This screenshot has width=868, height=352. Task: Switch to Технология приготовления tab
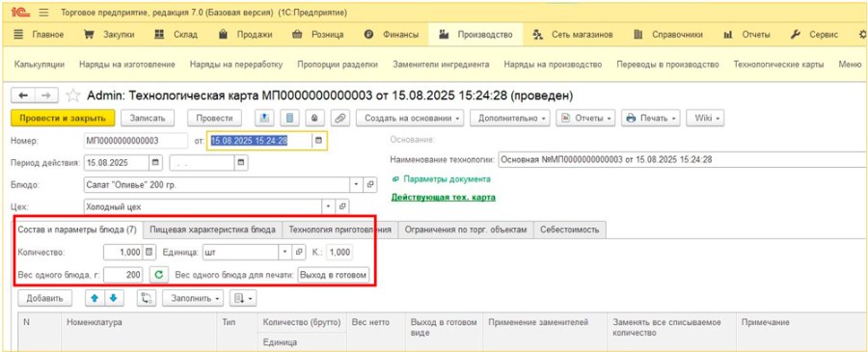tap(340, 230)
